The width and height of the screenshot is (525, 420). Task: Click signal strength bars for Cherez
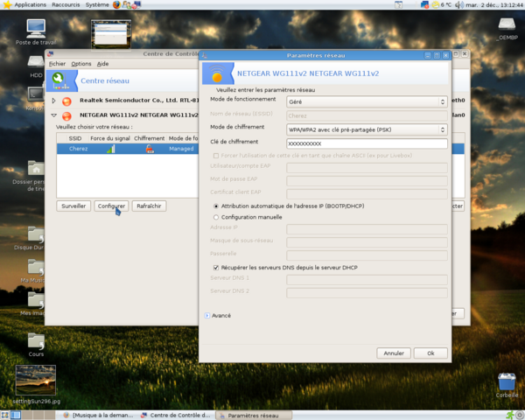coord(111,149)
